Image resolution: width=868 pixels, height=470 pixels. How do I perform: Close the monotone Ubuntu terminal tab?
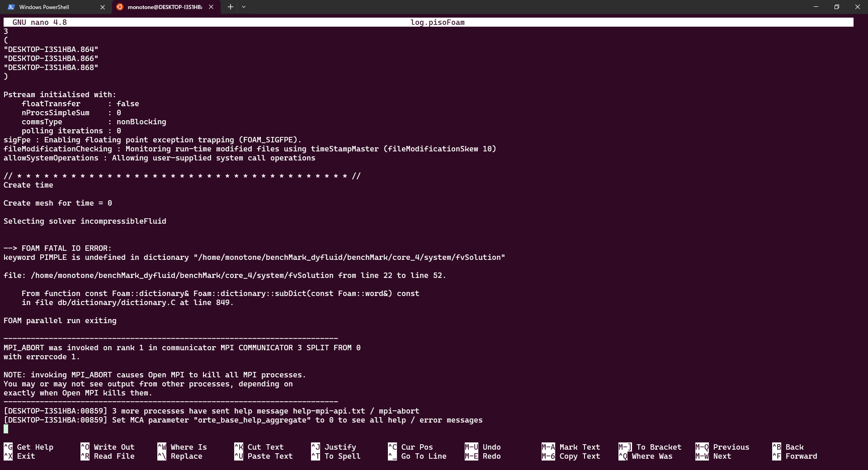(211, 7)
